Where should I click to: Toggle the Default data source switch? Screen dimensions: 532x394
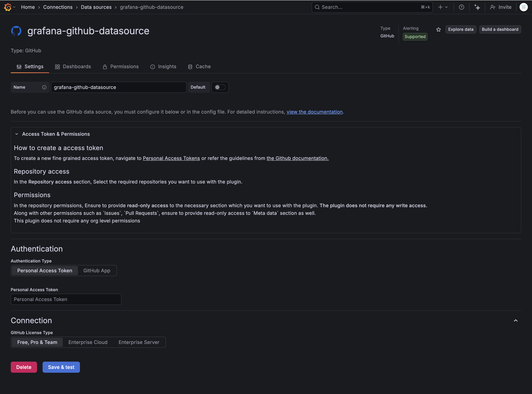(220, 87)
